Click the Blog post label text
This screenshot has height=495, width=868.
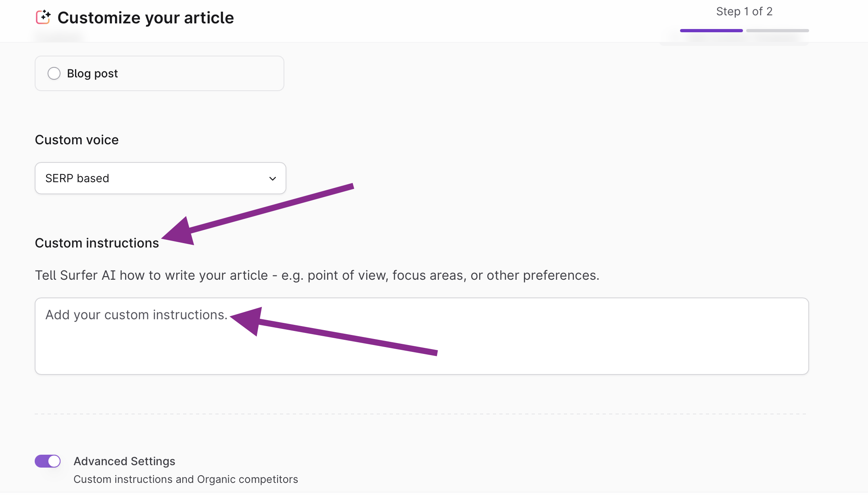point(92,73)
